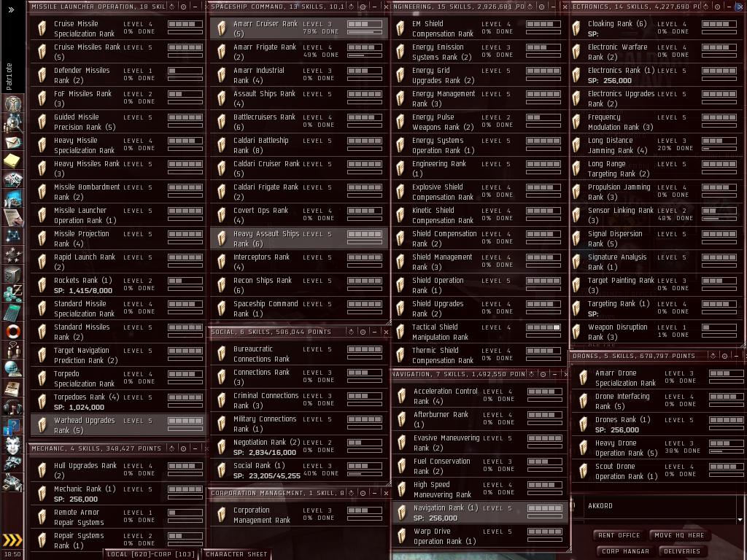Image resolution: width=747 pixels, height=560 pixels.
Task: Open the in-game browser globe icon
Action: tap(13, 368)
